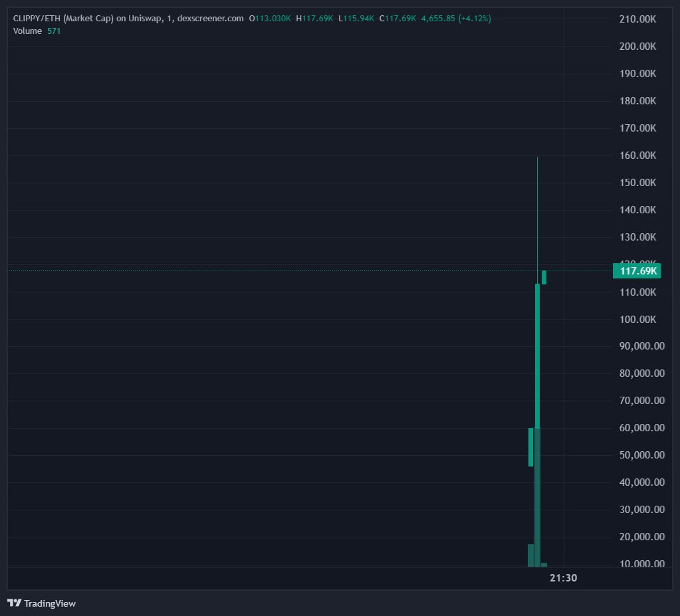This screenshot has height=616, width=680.
Task: Select the latest small candle near 117K
Action: click(544, 277)
